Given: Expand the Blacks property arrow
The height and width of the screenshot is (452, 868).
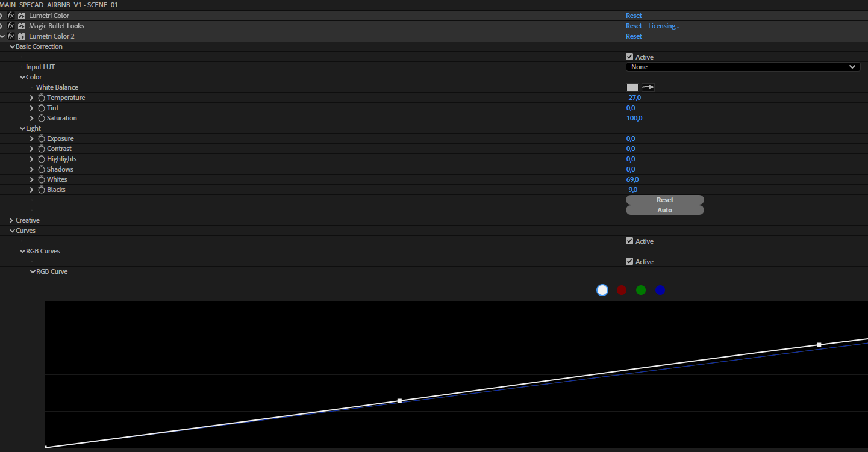Looking at the screenshot, I should pyautogui.click(x=32, y=190).
